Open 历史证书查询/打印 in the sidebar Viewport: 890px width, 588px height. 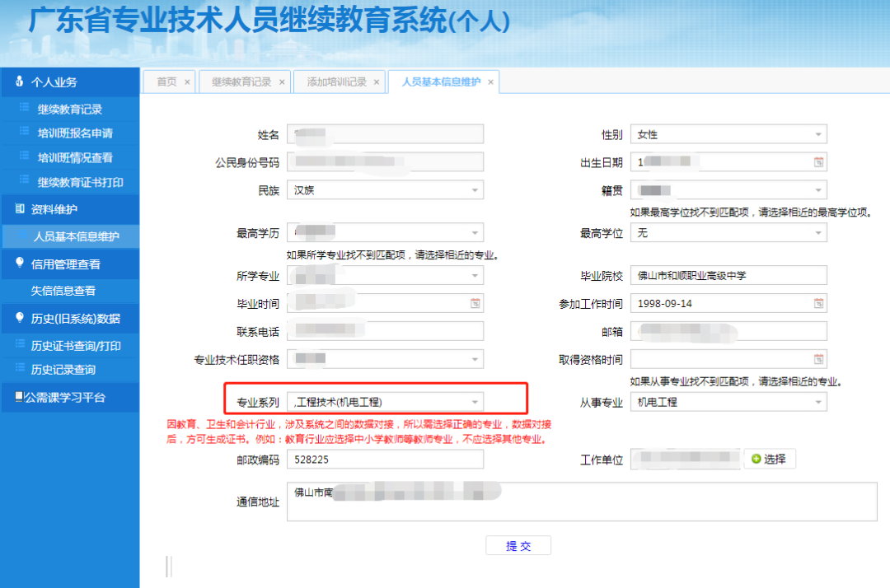(69, 346)
